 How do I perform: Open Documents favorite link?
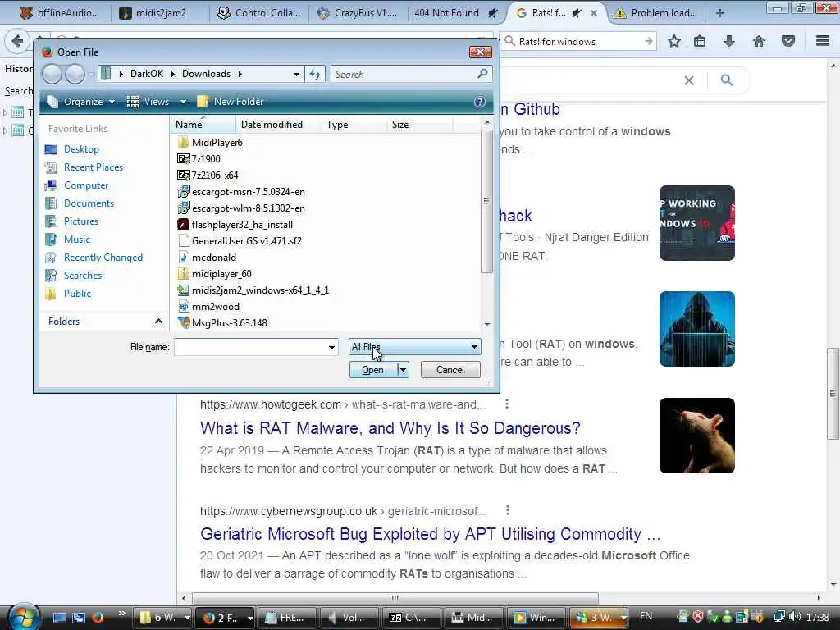pyautogui.click(x=89, y=203)
